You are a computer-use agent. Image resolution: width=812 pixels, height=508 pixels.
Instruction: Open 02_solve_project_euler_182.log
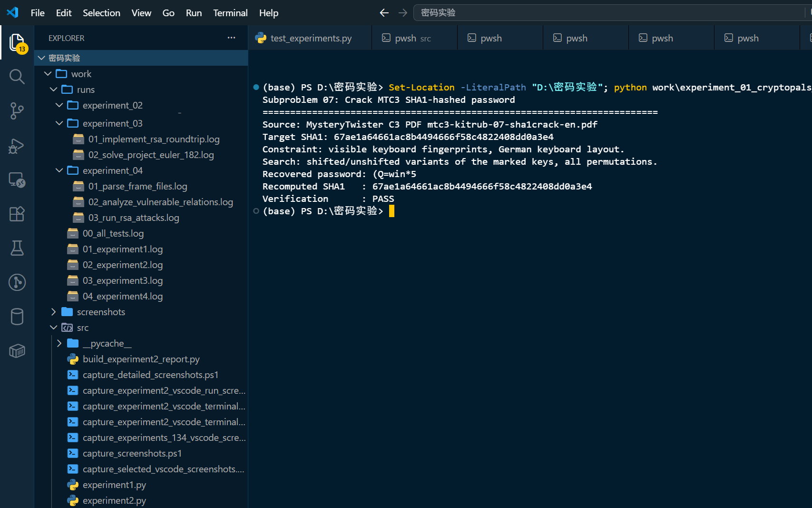(151, 155)
